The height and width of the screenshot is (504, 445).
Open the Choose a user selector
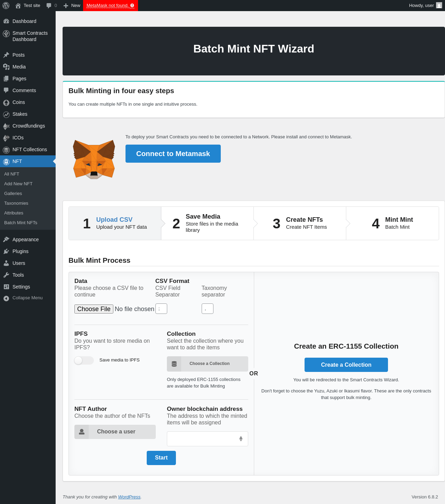(115, 432)
